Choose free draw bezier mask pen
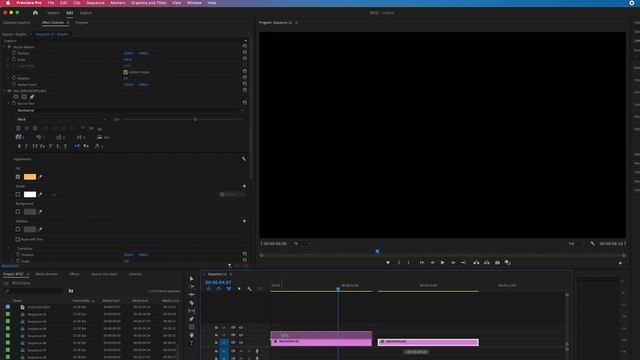This screenshot has width=640, height=360. tap(32, 97)
